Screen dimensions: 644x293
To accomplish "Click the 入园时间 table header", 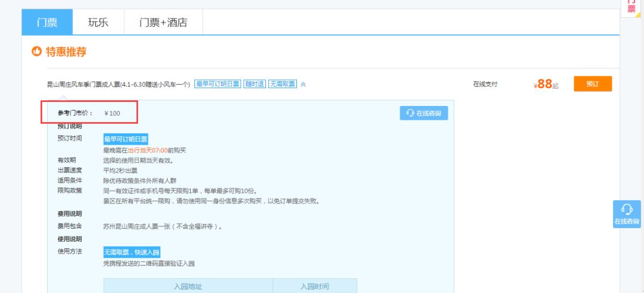I will click(x=315, y=286).
